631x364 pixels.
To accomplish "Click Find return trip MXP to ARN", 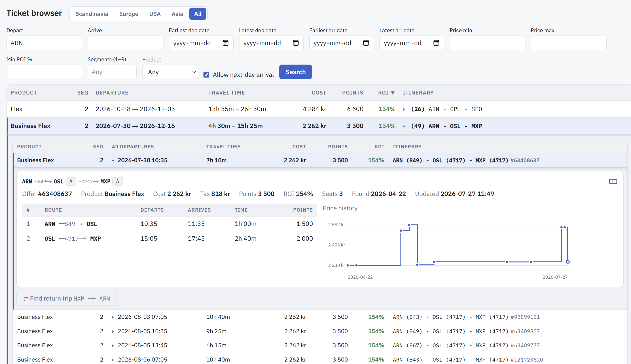I will click(67, 298).
